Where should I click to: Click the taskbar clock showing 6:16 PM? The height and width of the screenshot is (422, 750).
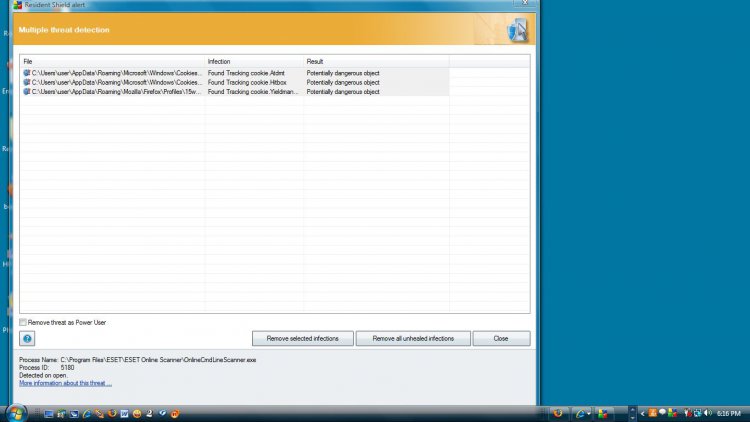click(x=728, y=413)
